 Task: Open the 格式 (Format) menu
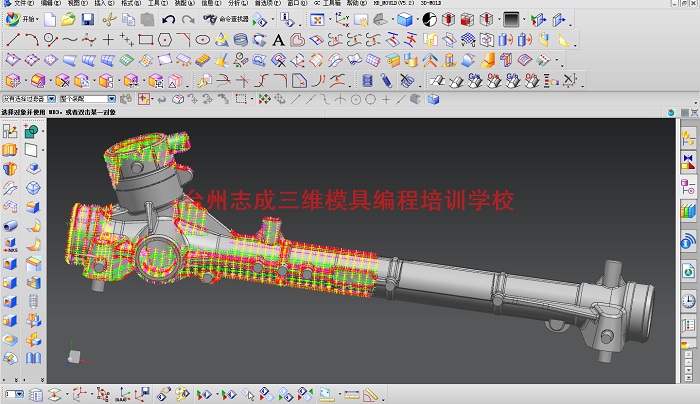pos(130,3)
